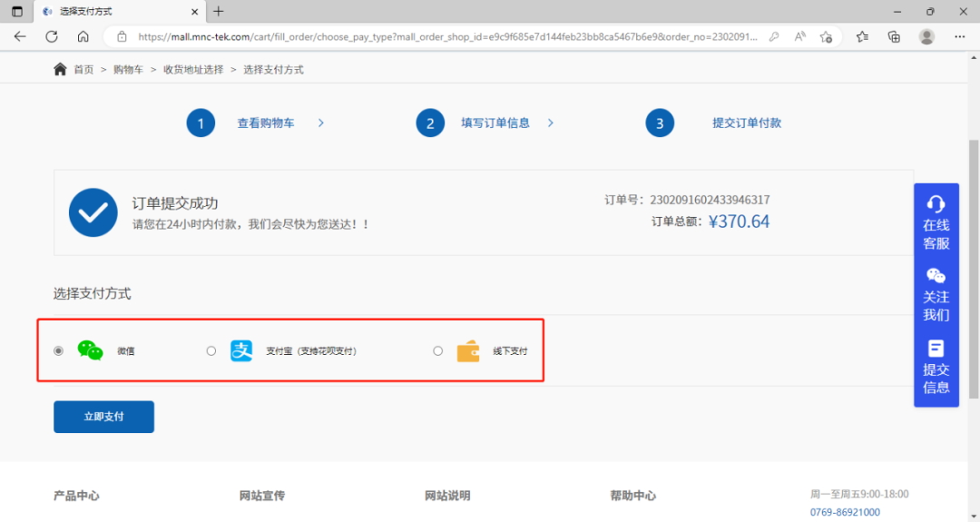980x522 pixels.
Task: Open tab actions menu icon
Action: (x=17, y=11)
